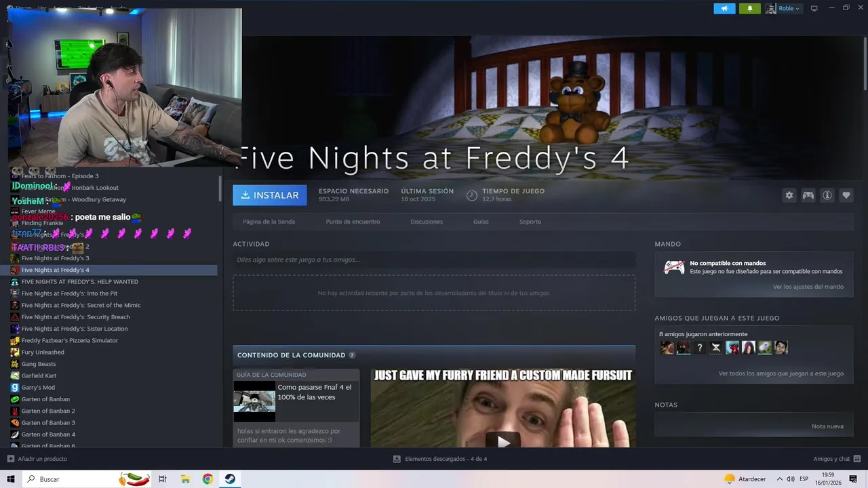
Task: Click Ver los ajustes del mando link
Action: tap(808, 287)
